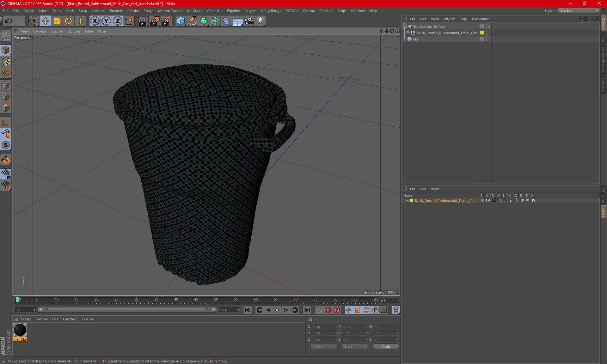
Task: Toggle X axis lock
Action: [x=95, y=21]
